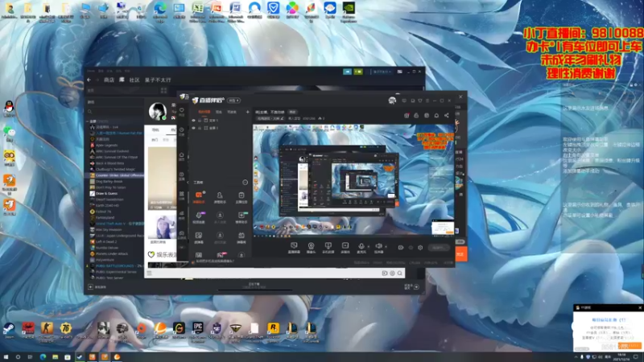Select ARK: Survival Evolved in the Steam library
644x362 pixels.
pyautogui.click(x=112, y=151)
